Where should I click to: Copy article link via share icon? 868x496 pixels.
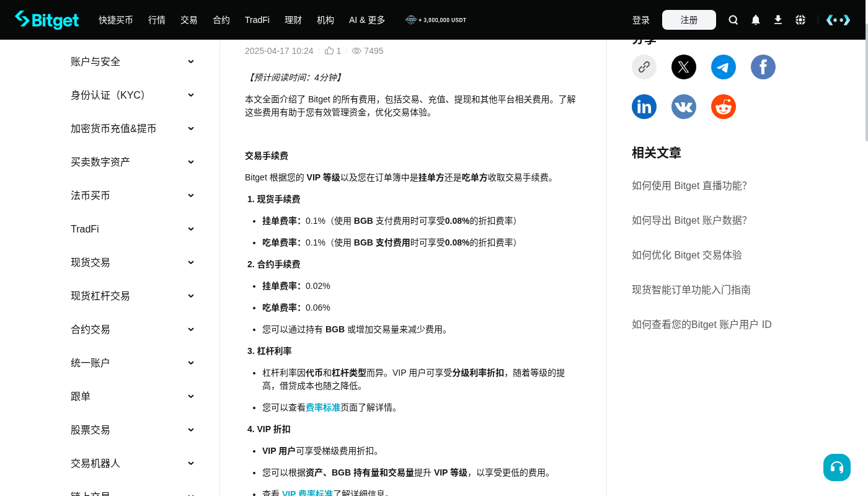[x=644, y=67]
